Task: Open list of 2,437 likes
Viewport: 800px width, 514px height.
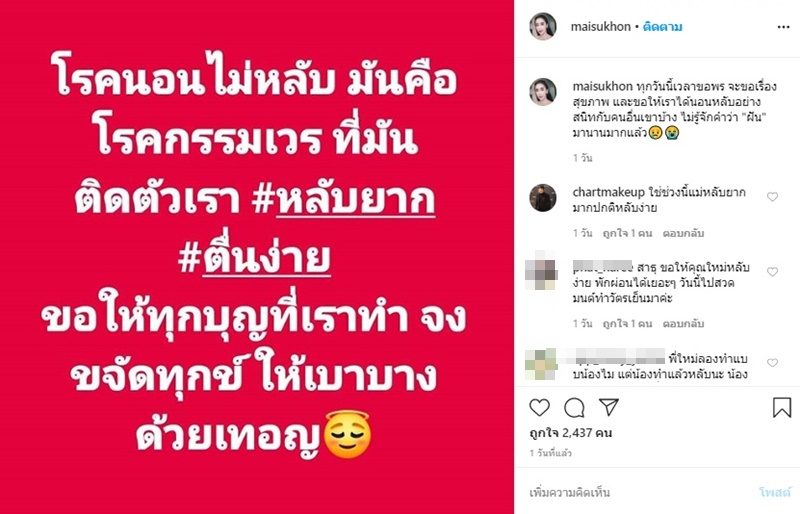Action: (570, 433)
